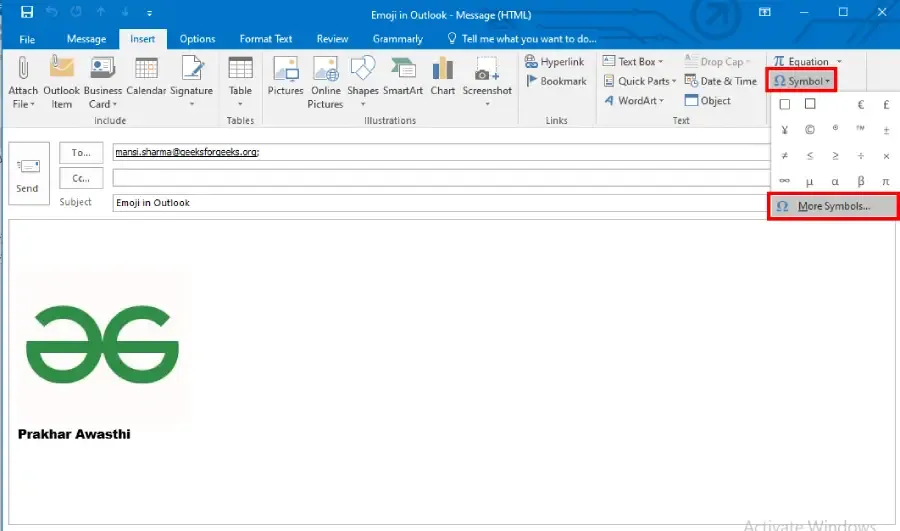
Task: Open the Options tab
Action: [x=197, y=39]
